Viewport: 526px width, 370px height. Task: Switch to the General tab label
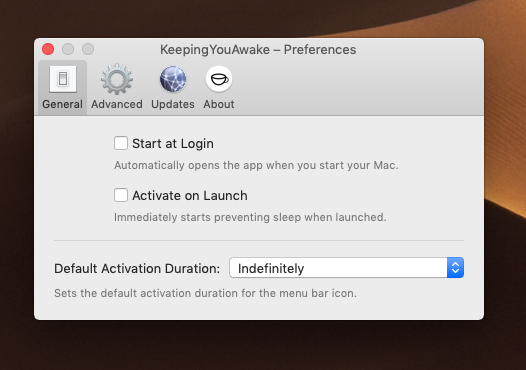[x=62, y=104]
